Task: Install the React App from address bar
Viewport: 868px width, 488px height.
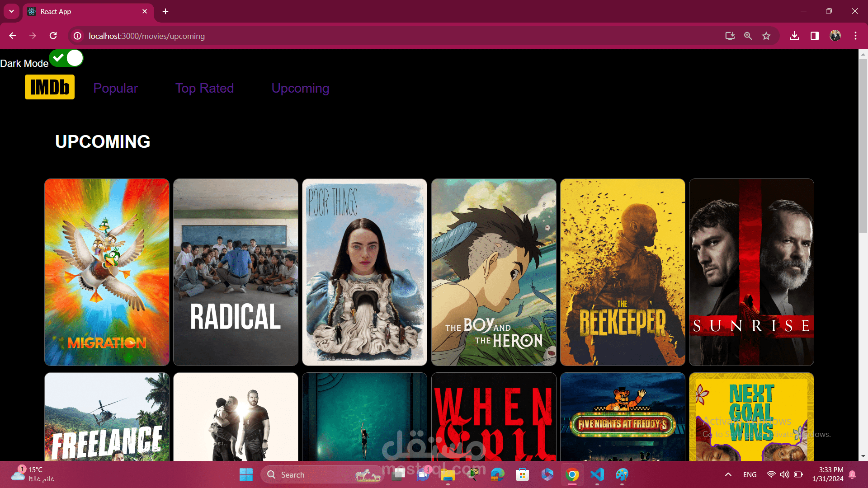Action: 730,36
